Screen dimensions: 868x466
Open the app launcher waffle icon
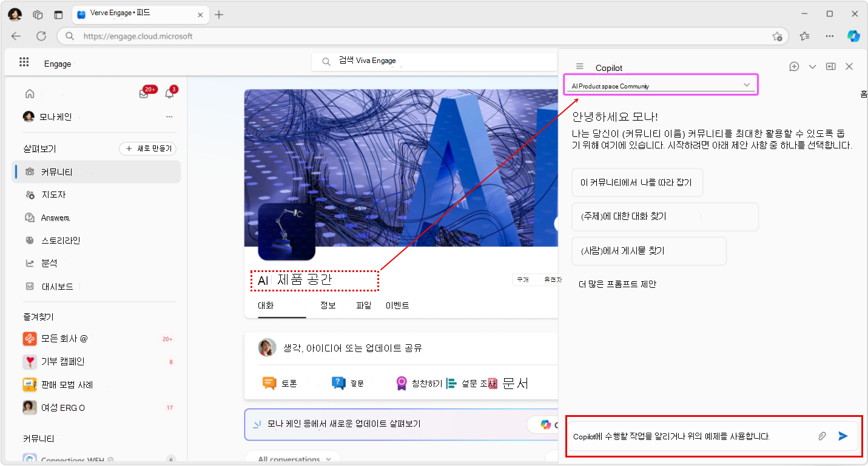[x=24, y=62]
